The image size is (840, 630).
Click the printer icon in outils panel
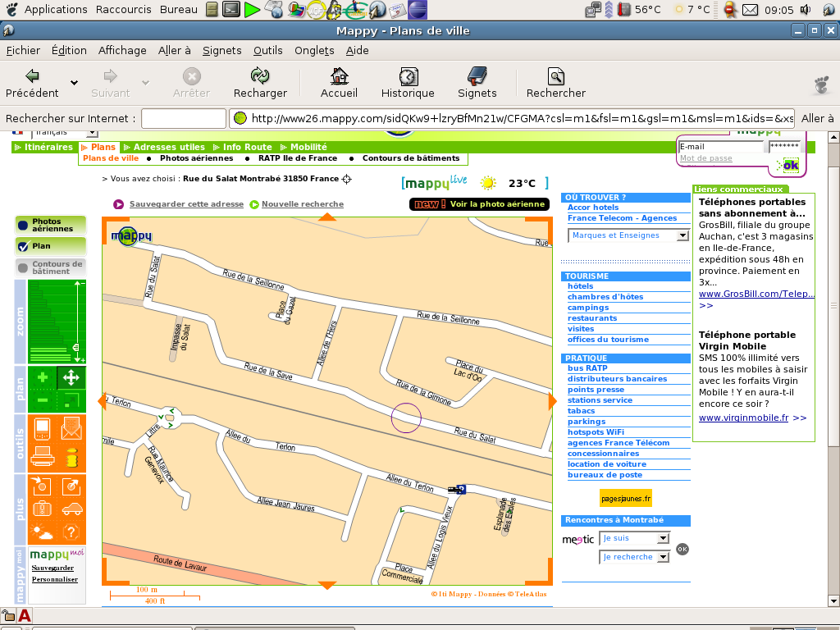(x=43, y=456)
